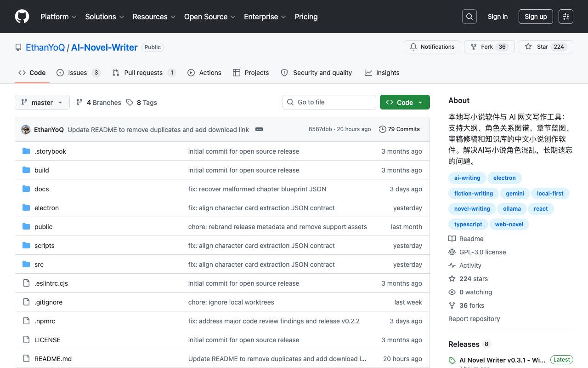Viewport: 588px width, 368px height.
Task: Switch to the Pull requests tab
Action: pos(144,73)
